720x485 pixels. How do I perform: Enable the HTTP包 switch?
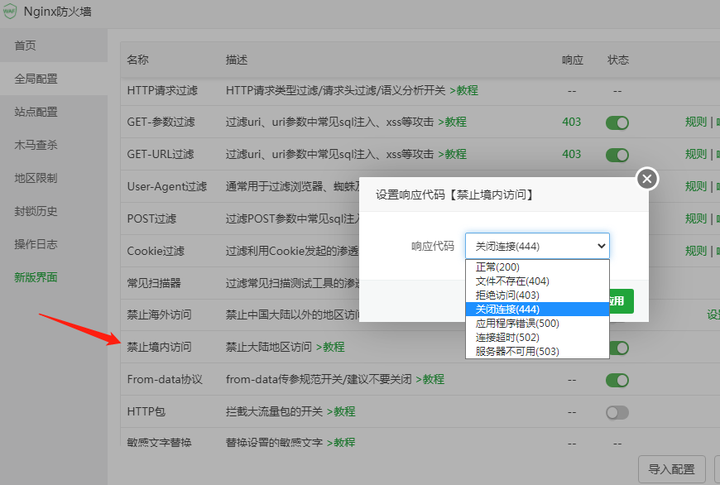pos(617,412)
